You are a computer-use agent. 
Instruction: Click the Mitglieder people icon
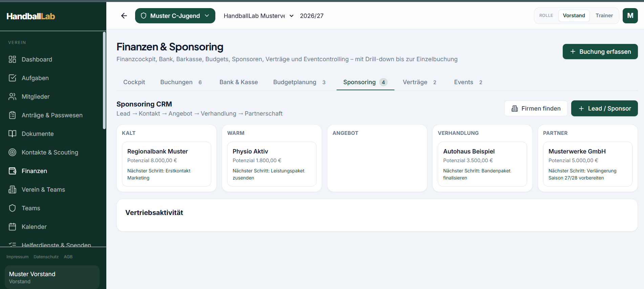[12, 97]
